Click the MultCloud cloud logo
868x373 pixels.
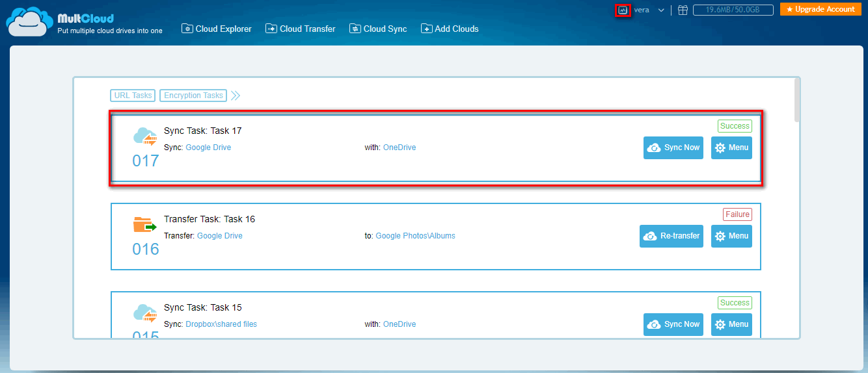[x=28, y=23]
